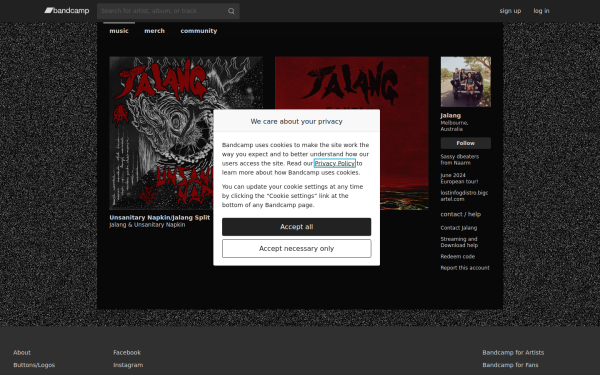Open the Jalang band photo
Image resolution: width=600 pixels, height=375 pixels.
466,82
